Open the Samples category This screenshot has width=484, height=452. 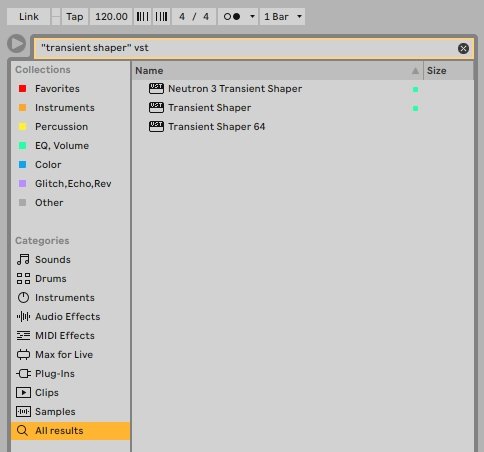[x=70, y=411]
